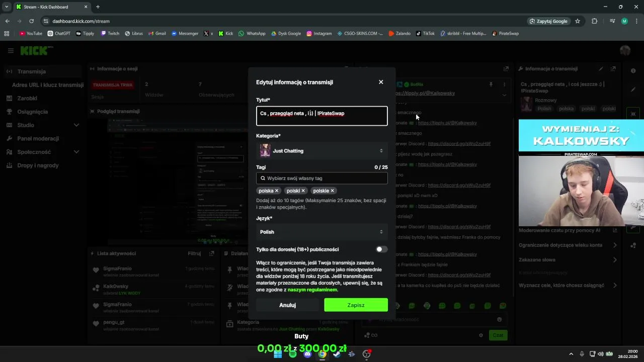Image resolution: width=644 pixels, height=362 pixels.
Task: Open OBS Studio from the taskbar
Action: click(x=366, y=354)
